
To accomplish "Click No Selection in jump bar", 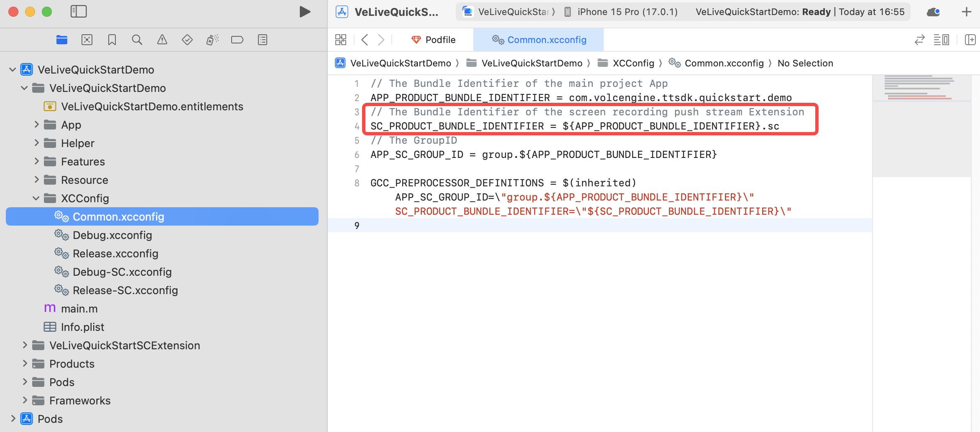I will pos(805,63).
